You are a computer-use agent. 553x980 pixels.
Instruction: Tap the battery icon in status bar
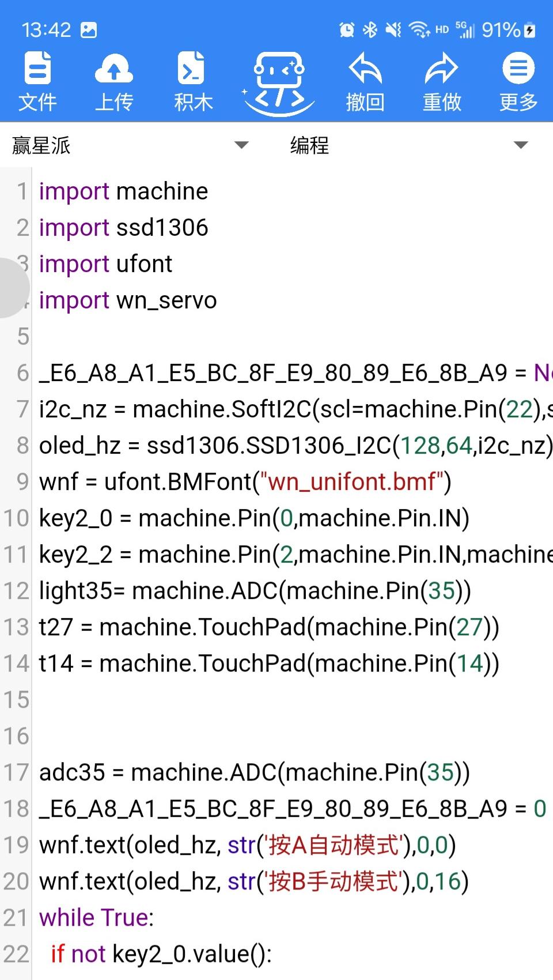tap(530, 30)
